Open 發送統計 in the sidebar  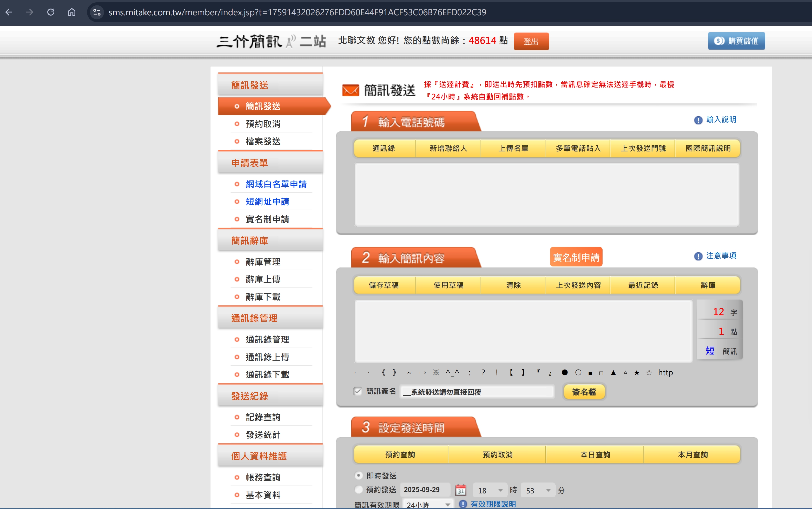tap(263, 435)
